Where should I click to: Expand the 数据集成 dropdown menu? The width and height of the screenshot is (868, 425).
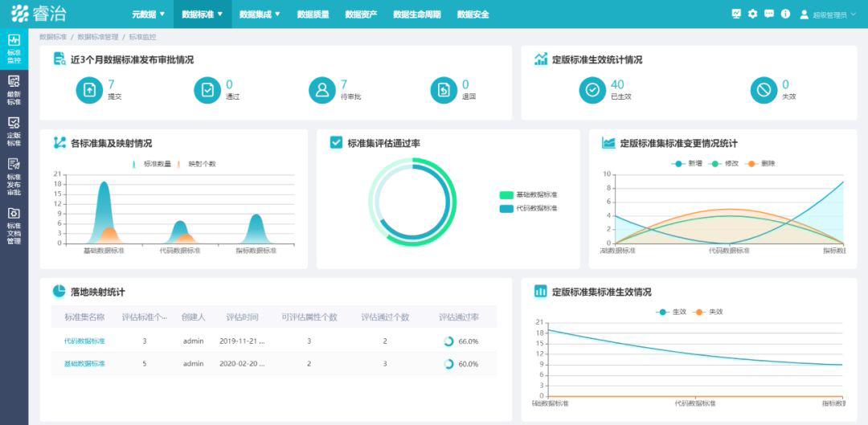260,14
